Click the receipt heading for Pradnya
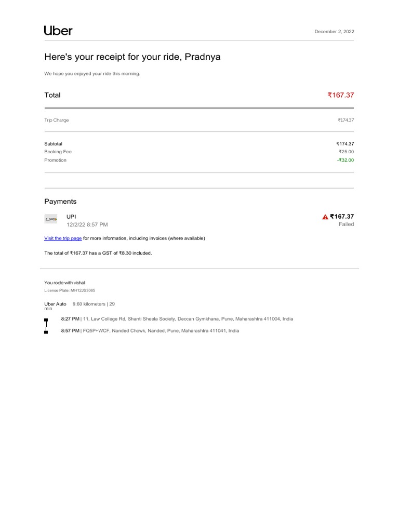 (x=132, y=57)
